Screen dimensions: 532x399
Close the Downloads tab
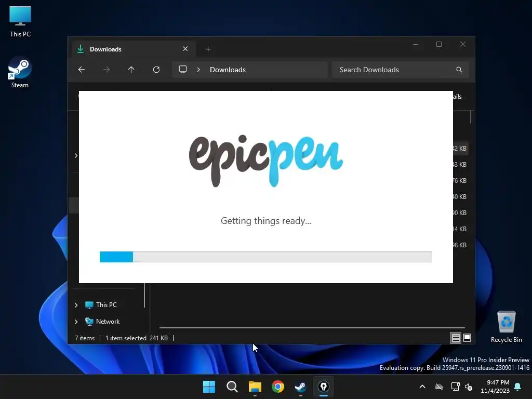[185, 49]
